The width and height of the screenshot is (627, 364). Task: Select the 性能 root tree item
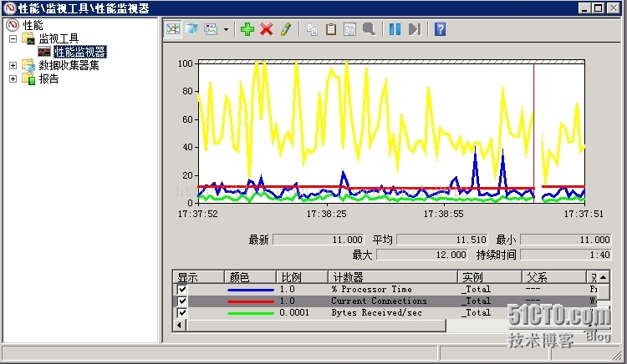tap(33, 25)
